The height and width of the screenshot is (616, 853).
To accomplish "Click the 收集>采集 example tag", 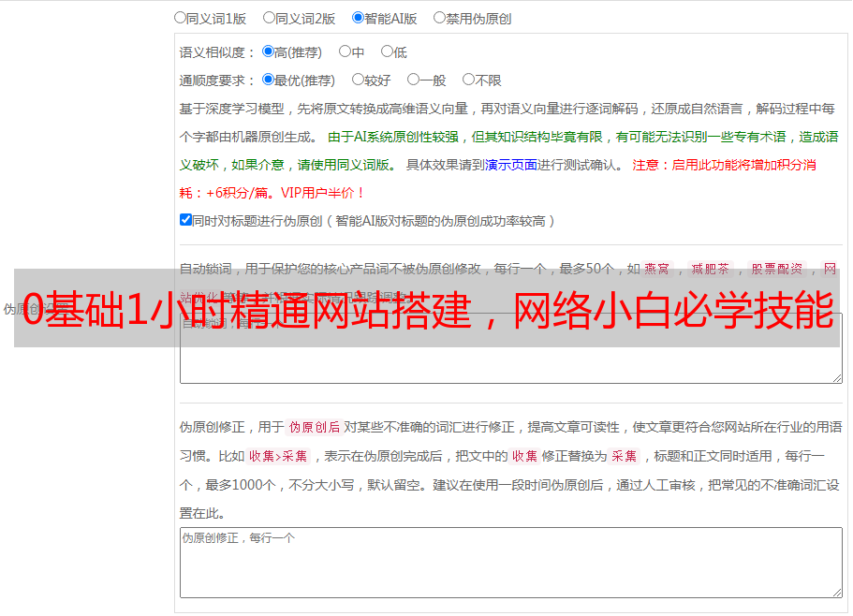I will pyautogui.click(x=278, y=456).
